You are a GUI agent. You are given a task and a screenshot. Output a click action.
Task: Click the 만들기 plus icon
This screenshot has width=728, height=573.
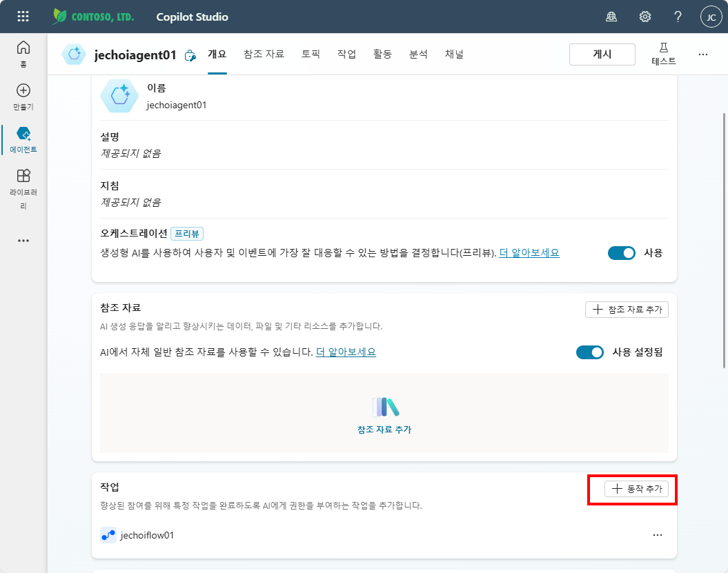tap(23, 90)
